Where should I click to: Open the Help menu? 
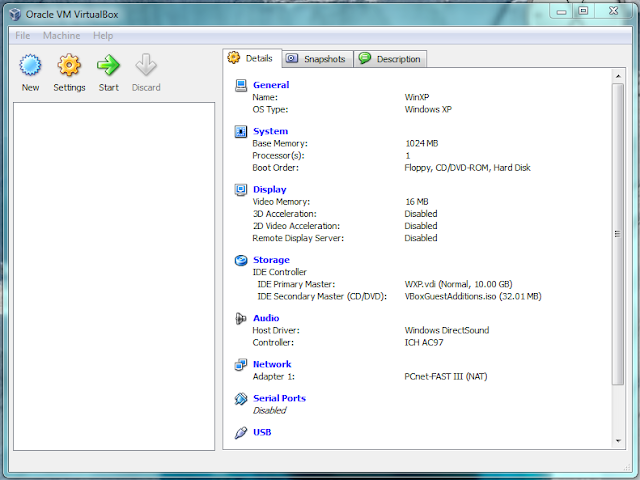(103, 36)
